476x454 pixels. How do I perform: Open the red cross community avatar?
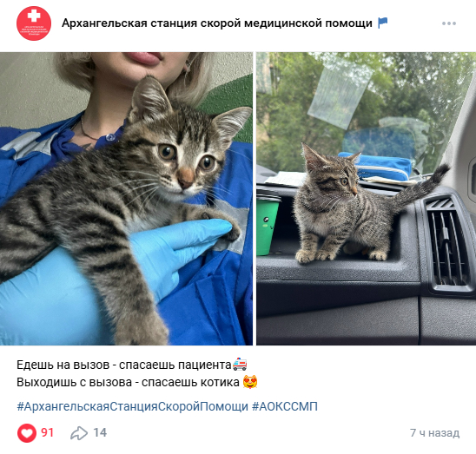pyautogui.click(x=34, y=23)
